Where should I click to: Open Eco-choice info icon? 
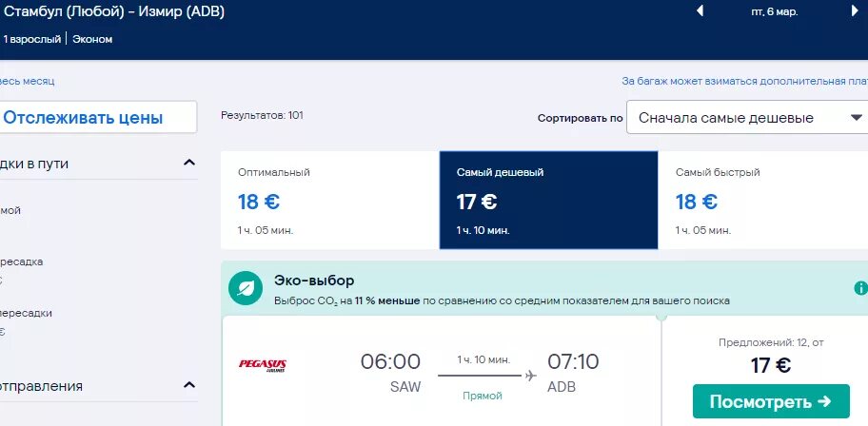coord(860,288)
